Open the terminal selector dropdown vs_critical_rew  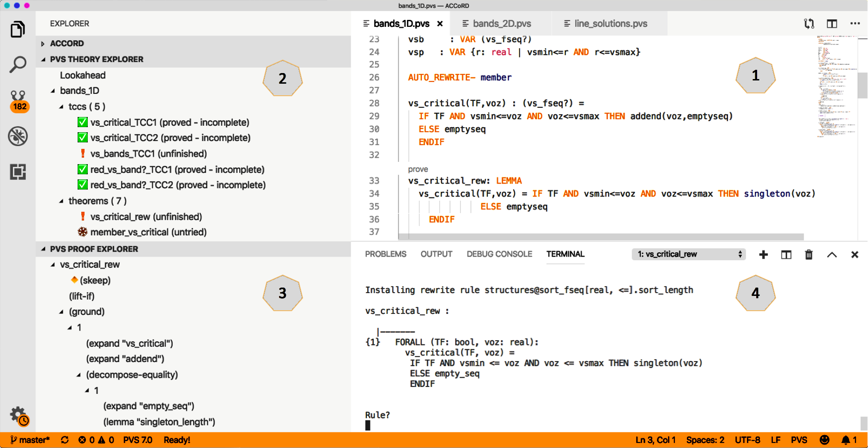688,254
